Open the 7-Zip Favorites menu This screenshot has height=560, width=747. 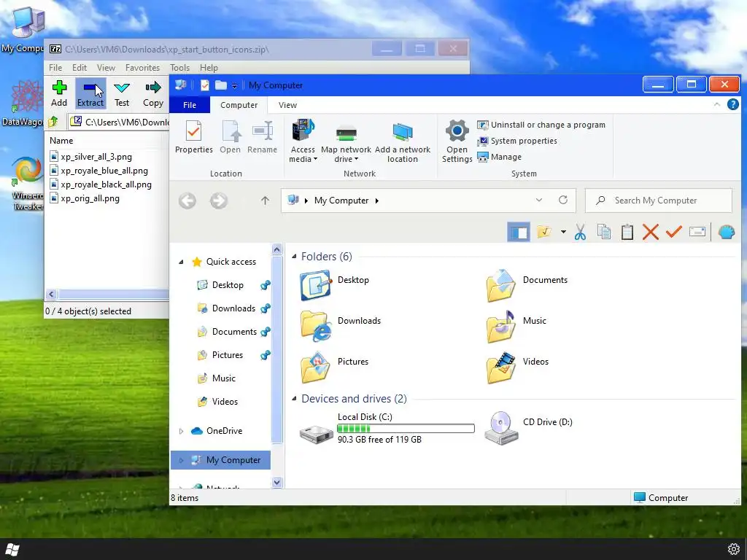point(142,68)
